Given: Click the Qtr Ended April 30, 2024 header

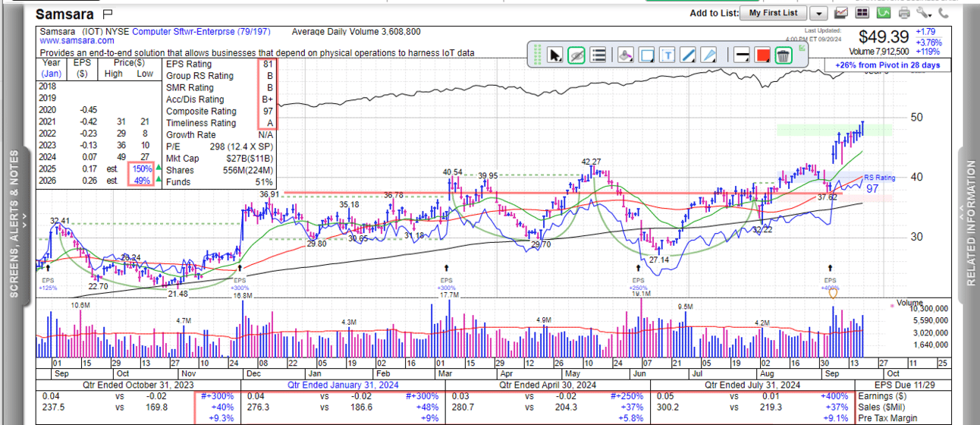Looking at the screenshot, I should 549,384.
